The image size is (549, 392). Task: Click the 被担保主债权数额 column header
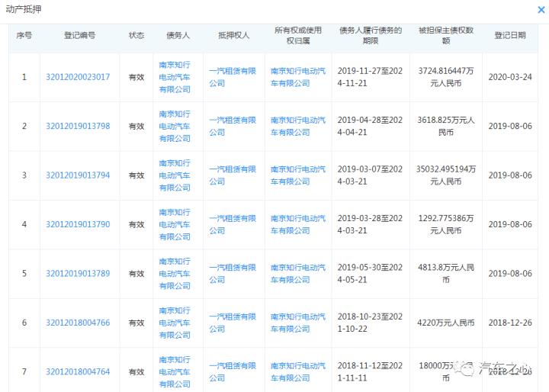446,35
